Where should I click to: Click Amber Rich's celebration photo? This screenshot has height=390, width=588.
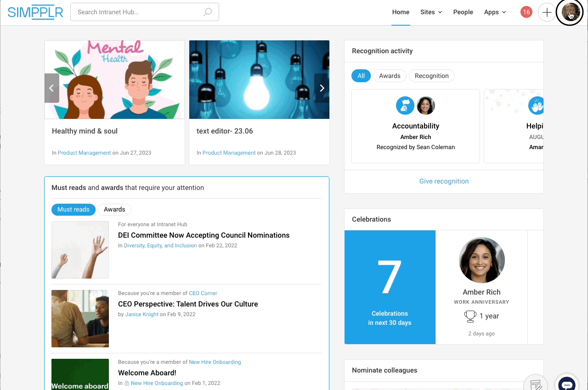point(481,260)
